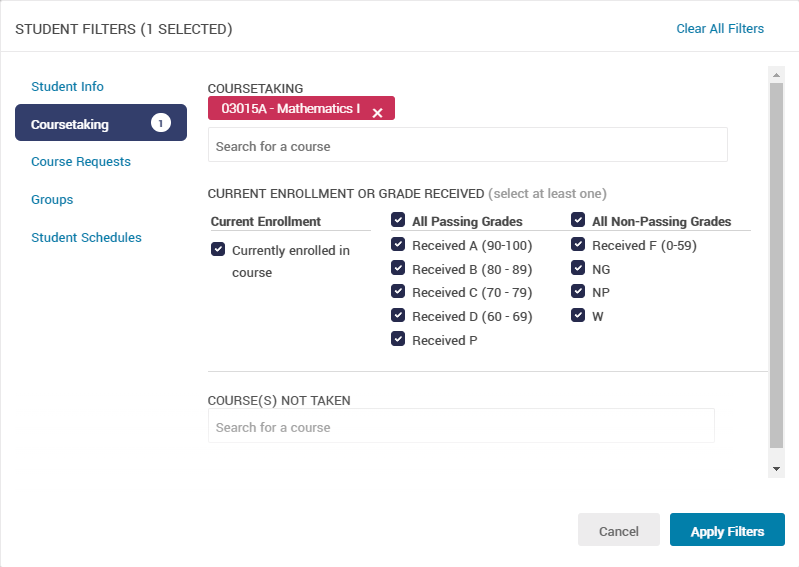This screenshot has width=799, height=567.
Task: Go to Course Requests section
Action: point(80,161)
